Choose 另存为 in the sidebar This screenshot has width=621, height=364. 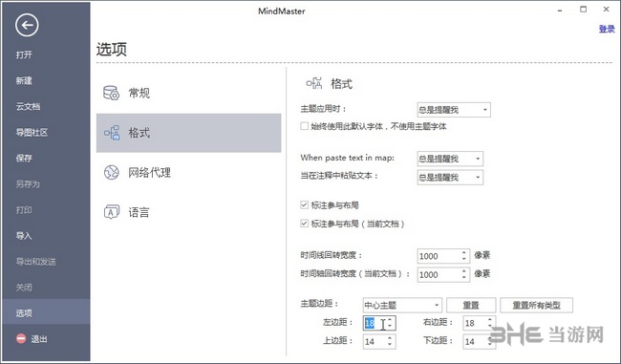(28, 183)
